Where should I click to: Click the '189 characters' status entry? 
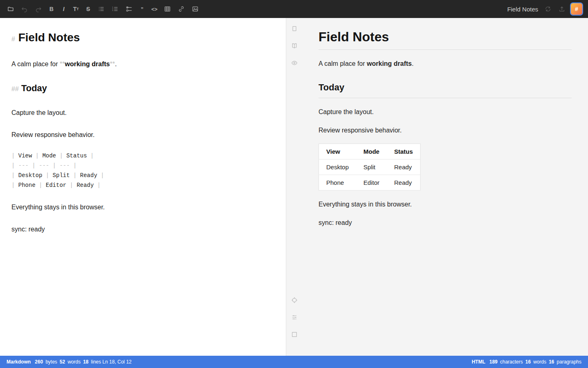[506, 362]
